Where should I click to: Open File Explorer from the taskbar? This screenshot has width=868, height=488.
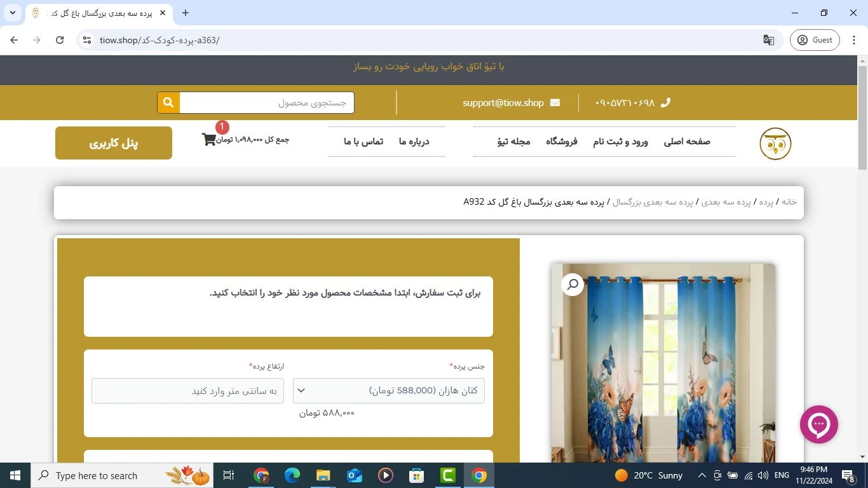(x=323, y=475)
